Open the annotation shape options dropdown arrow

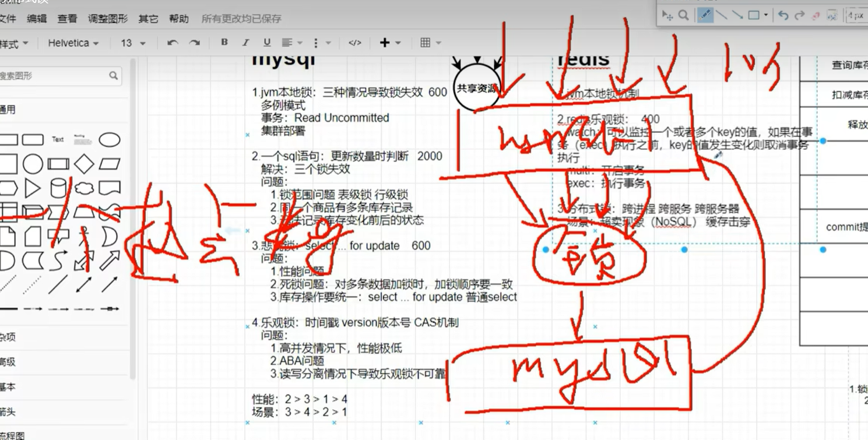coord(765,15)
